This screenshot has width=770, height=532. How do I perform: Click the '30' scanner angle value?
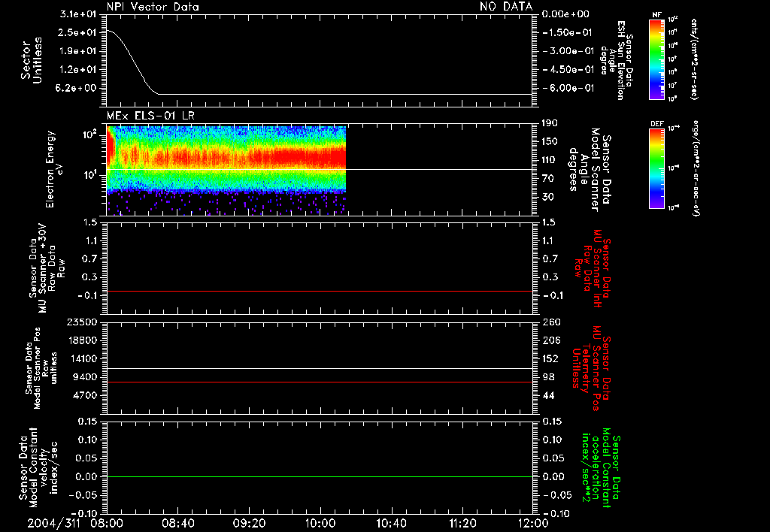[547, 197]
